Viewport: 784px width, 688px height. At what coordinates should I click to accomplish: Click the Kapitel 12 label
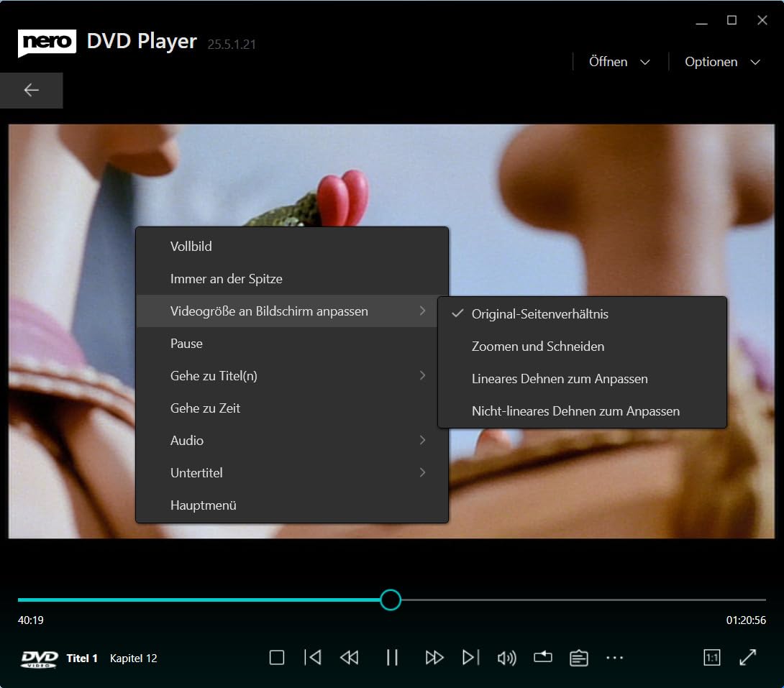pyautogui.click(x=134, y=659)
